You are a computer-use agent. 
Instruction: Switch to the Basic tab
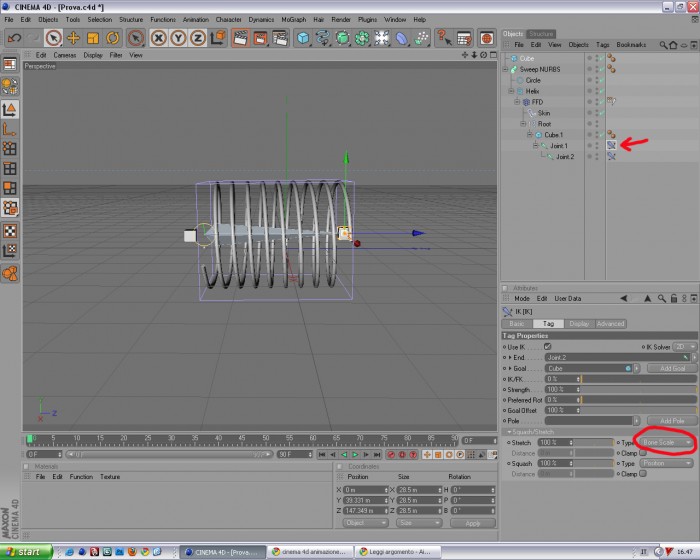(x=517, y=324)
